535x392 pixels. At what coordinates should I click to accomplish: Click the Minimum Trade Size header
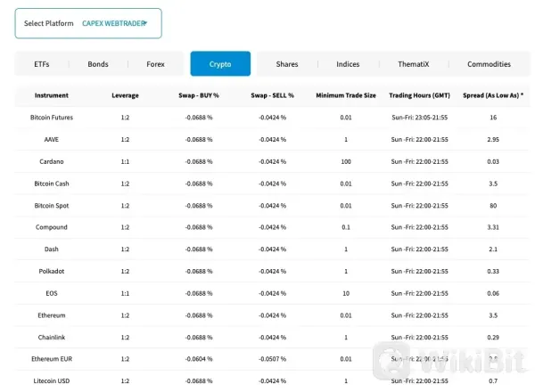point(346,95)
